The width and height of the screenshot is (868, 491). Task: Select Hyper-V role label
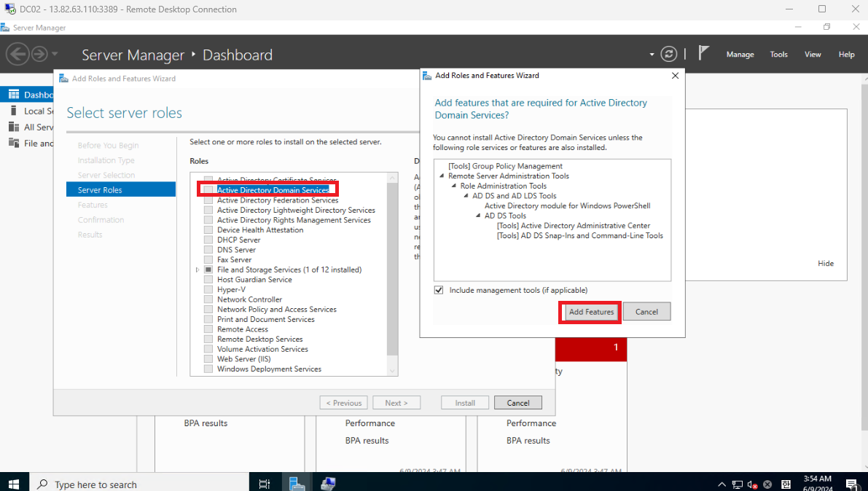231,289
